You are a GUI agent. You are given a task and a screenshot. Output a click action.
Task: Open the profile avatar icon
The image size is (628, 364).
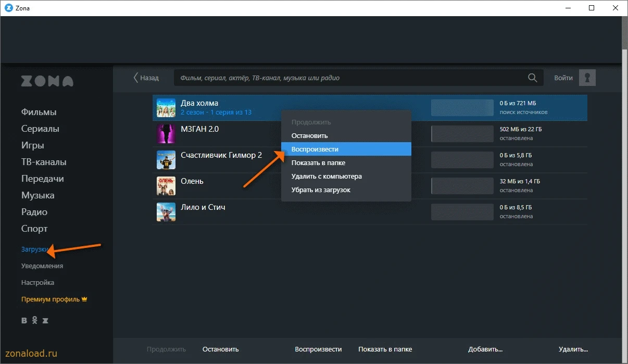[587, 78]
